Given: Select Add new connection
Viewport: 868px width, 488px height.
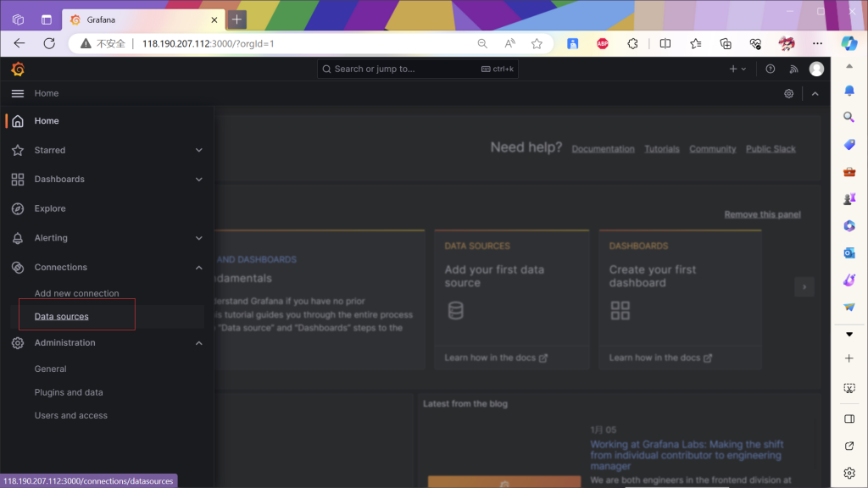Looking at the screenshot, I should pyautogui.click(x=76, y=293).
